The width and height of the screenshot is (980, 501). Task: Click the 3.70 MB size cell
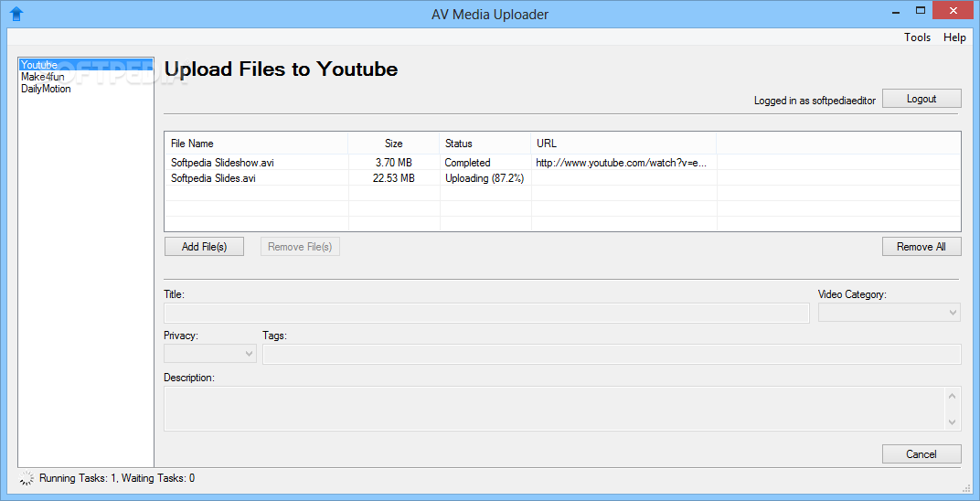394,163
